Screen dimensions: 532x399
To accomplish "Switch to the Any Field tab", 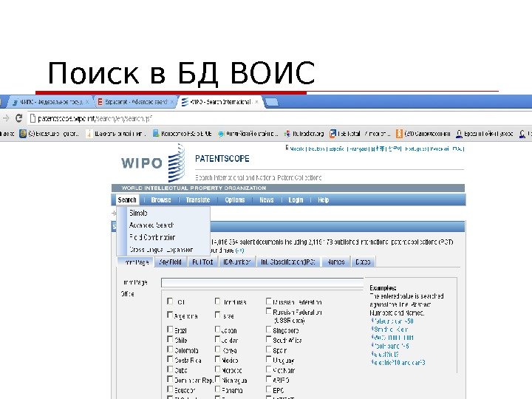I will (171, 262).
